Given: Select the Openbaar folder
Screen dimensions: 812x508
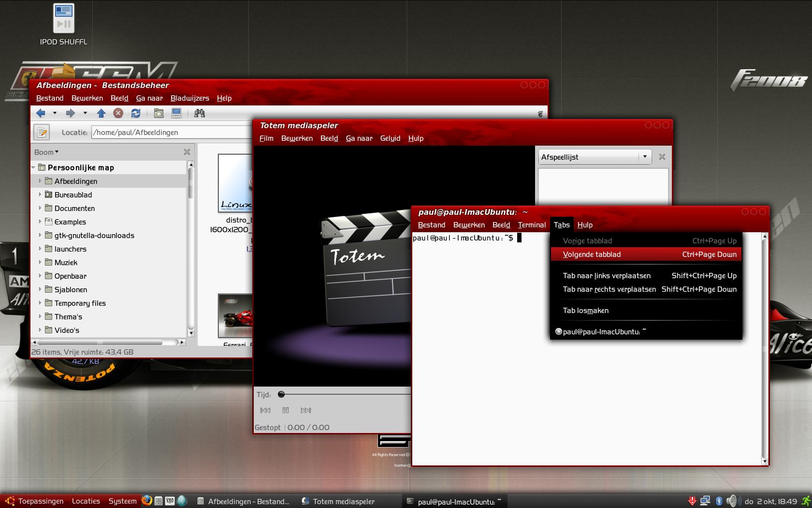Looking at the screenshot, I should coord(70,276).
